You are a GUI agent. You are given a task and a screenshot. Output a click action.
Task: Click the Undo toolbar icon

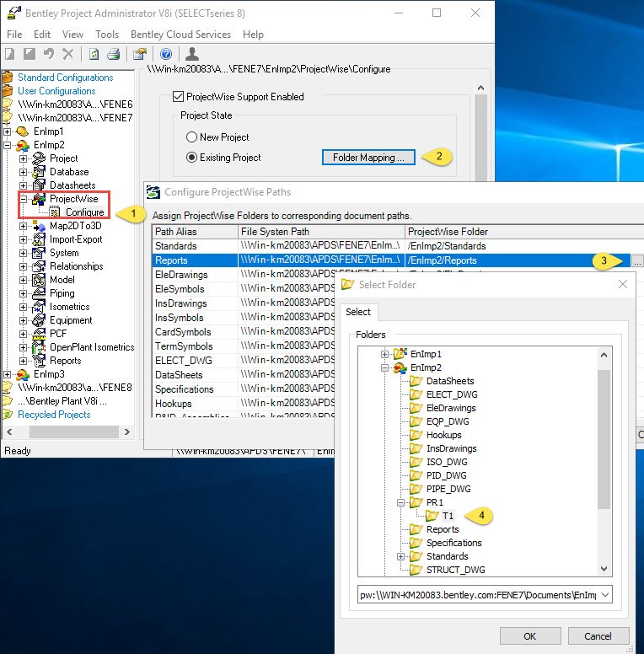point(49,54)
